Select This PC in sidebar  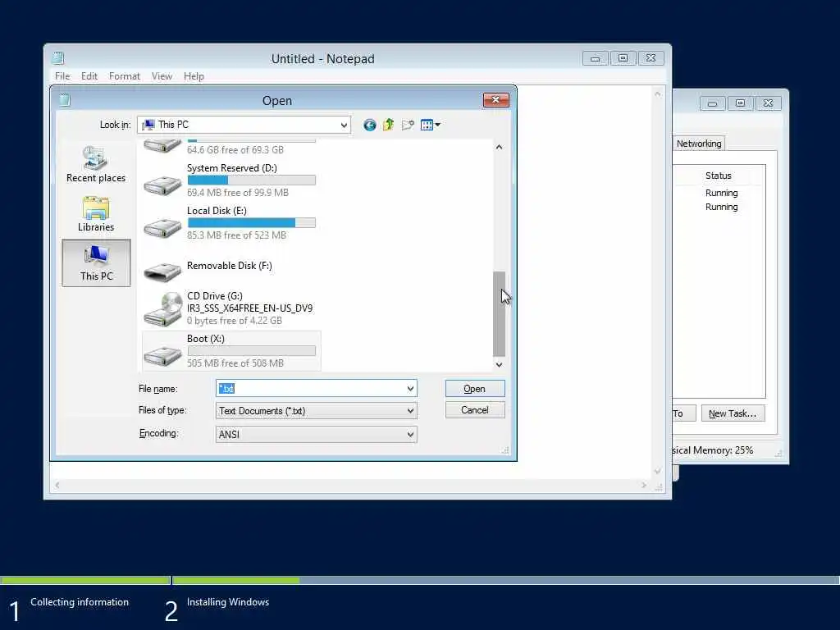coord(97,263)
